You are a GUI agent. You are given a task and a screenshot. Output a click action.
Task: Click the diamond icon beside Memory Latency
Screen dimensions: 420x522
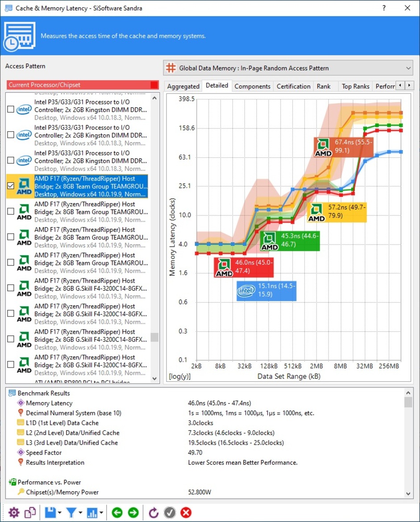21,403
